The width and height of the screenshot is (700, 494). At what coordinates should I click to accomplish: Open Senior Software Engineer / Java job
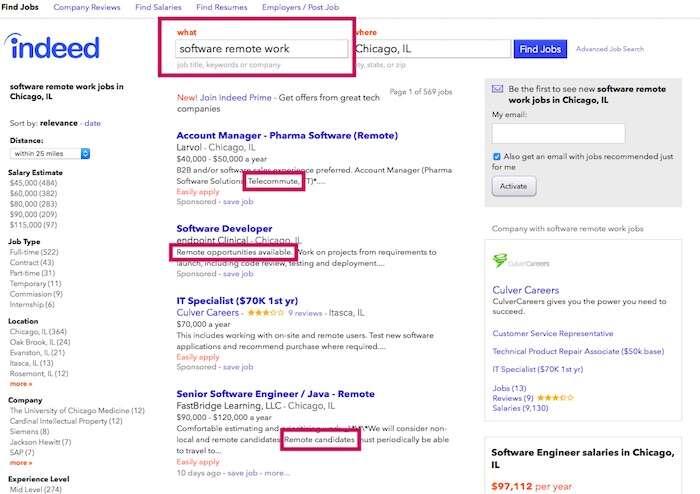pyautogui.click(x=275, y=394)
